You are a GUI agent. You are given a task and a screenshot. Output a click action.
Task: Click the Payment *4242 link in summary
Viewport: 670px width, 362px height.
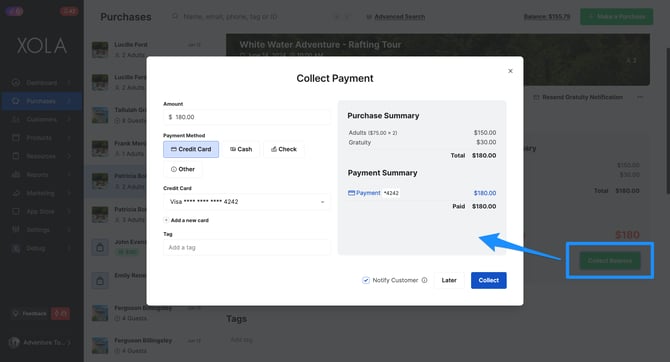click(373, 193)
